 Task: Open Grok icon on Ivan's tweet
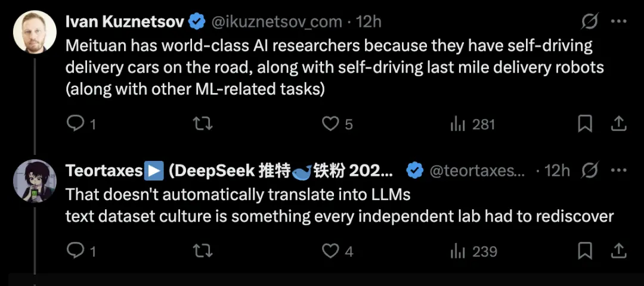[x=590, y=23]
